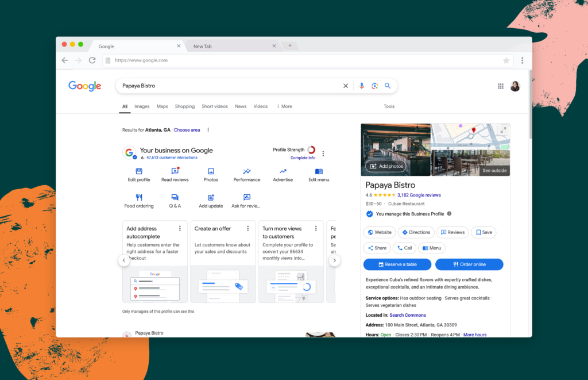
Task: Select the Maps search tab
Action: click(x=162, y=106)
